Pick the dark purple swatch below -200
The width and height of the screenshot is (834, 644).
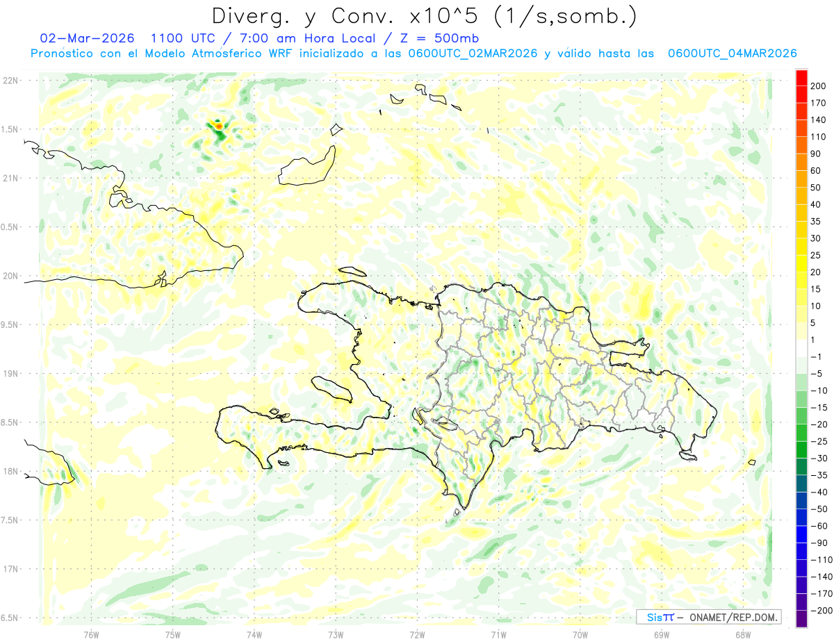pyautogui.click(x=801, y=620)
